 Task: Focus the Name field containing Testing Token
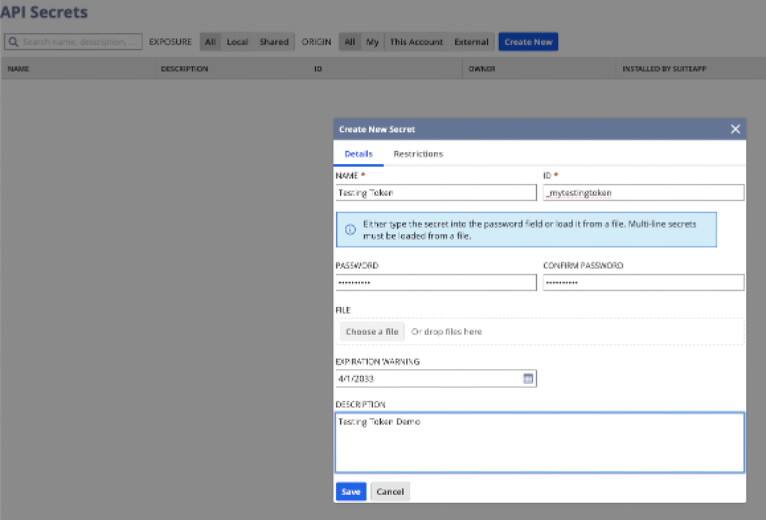pos(435,193)
